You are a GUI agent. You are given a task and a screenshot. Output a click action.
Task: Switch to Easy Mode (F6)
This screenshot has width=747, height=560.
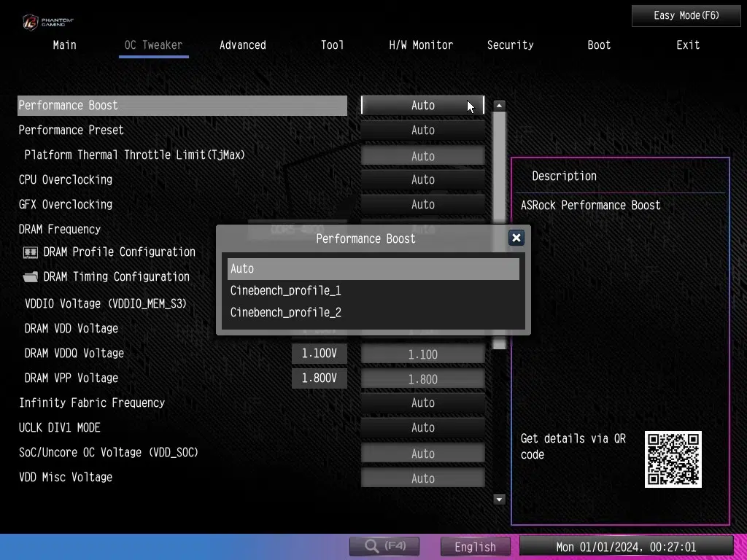[x=686, y=15]
